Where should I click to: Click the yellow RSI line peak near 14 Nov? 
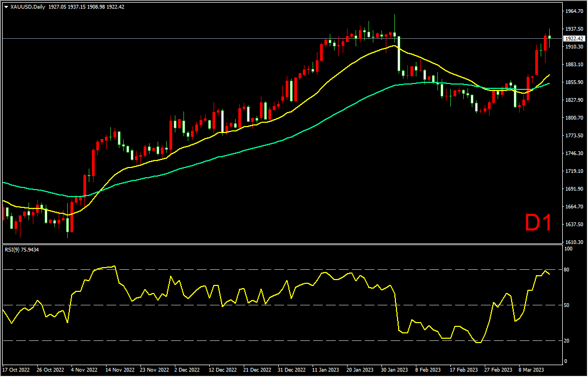115,266
